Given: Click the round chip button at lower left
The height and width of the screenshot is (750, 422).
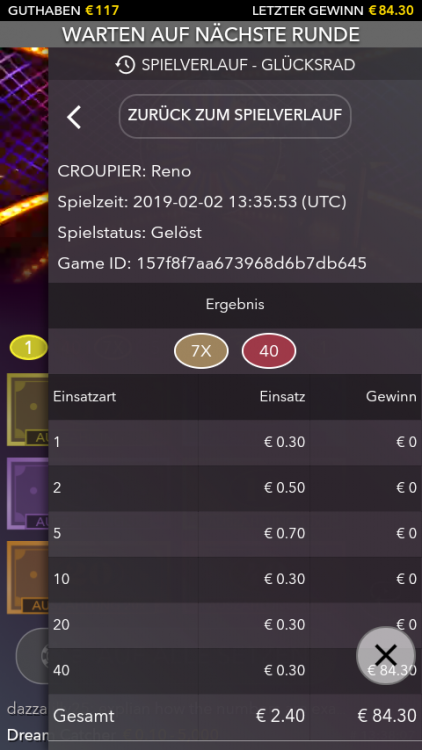Looking at the screenshot, I should (x=32, y=655).
